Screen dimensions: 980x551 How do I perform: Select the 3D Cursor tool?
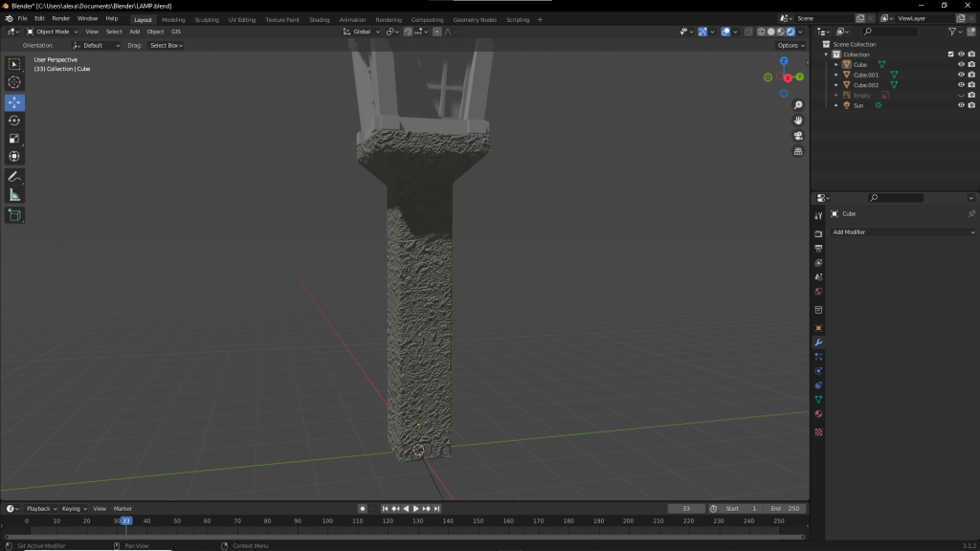point(14,82)
